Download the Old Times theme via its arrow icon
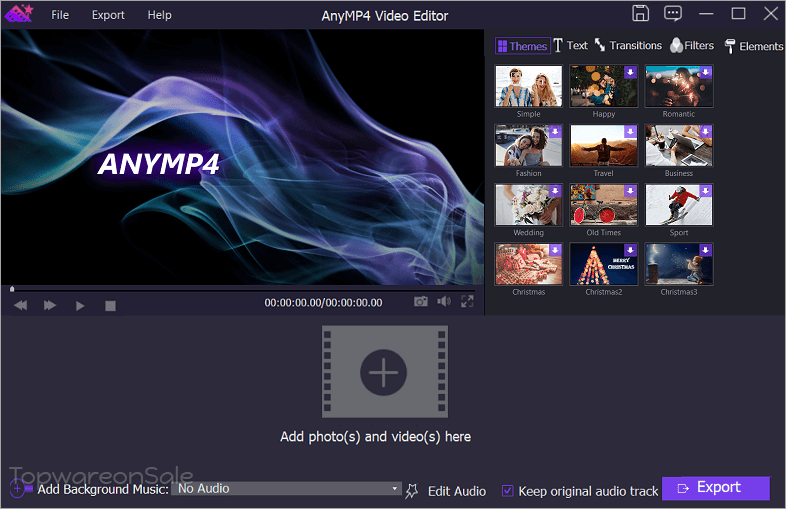The width and height of the screenshot is (786, 509). coord(630,191)
